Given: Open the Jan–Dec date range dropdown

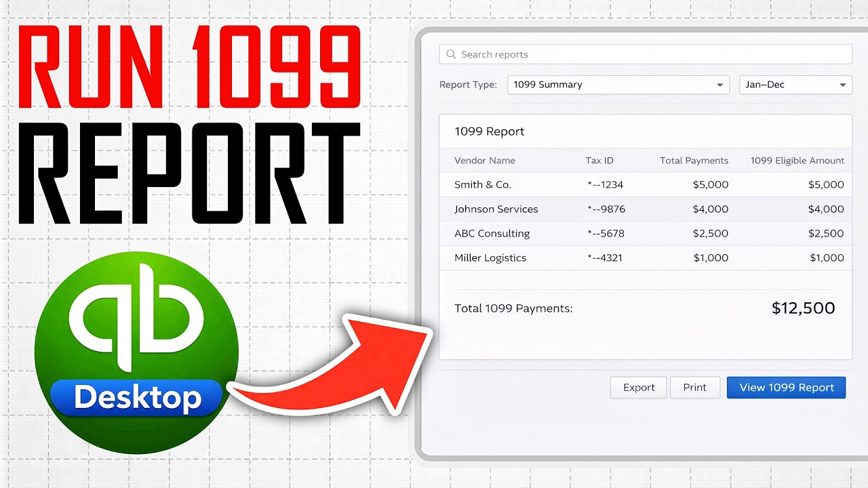Looking at the screenshot, I should [795, 85].
